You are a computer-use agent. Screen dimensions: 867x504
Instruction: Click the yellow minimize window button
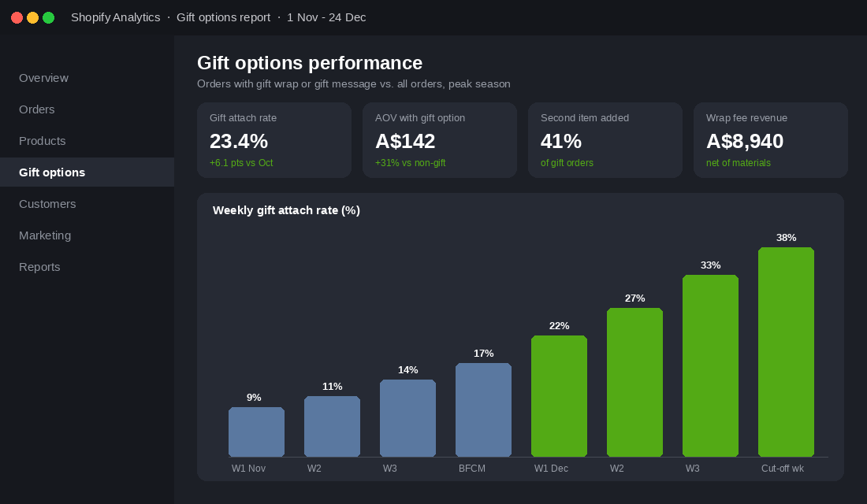32,17
